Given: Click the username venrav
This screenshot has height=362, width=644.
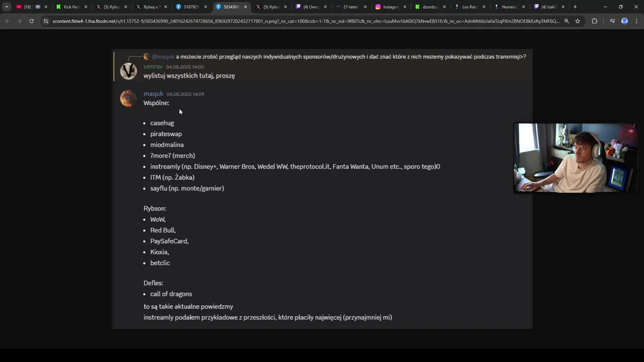Looking at the screenshot, I should tap(153, 66).
